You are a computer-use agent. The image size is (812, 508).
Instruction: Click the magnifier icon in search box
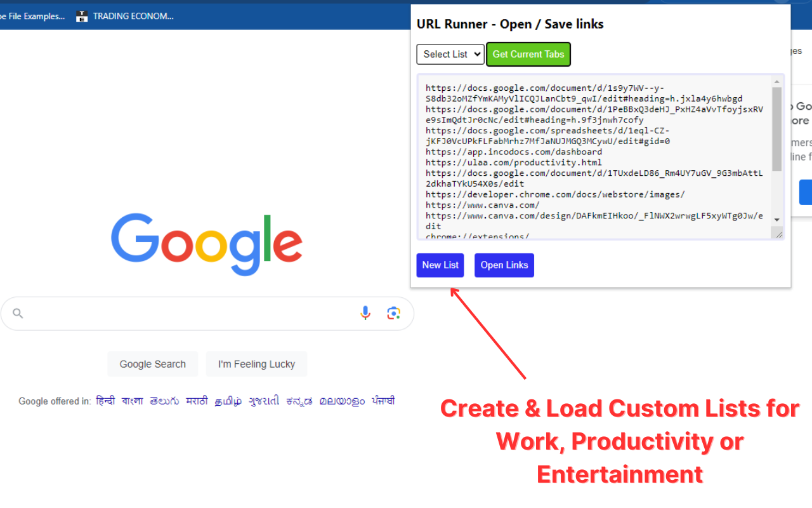pyautogui.click(x=18, y=313)
